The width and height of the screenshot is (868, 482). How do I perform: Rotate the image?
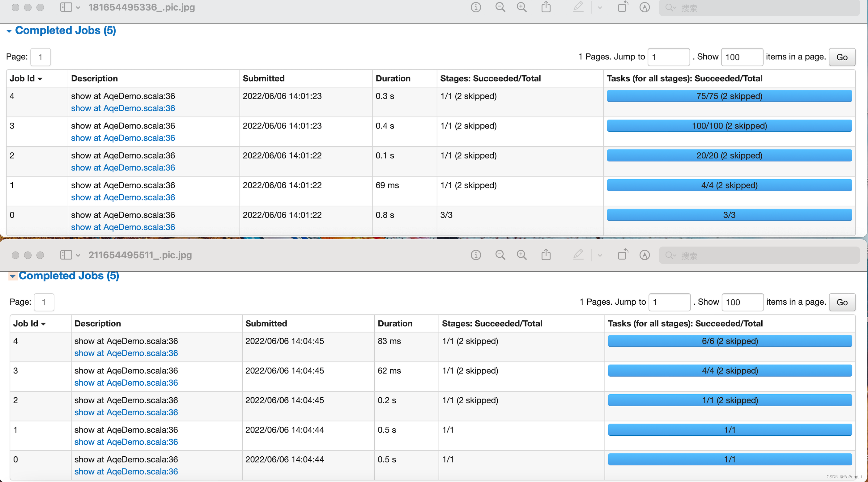(x=622, y=7)
